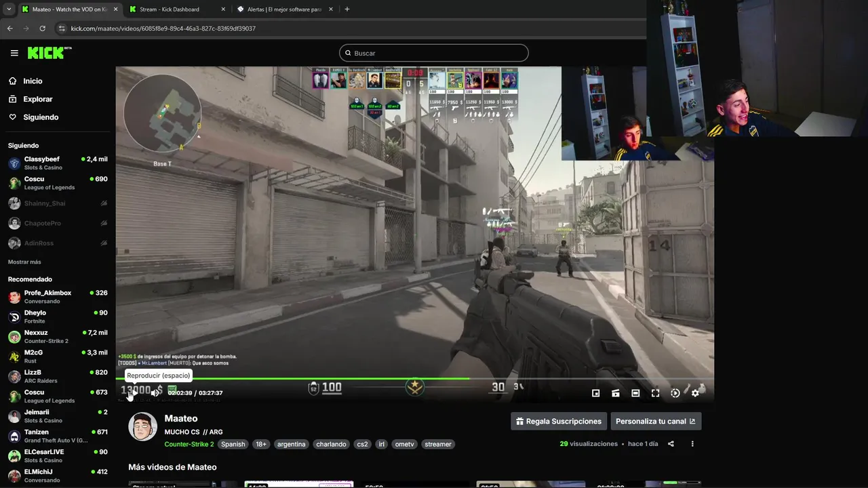Open Counter-Strike 2 category link
This screenshot has height=488, width=868.
tap(189, 444)
